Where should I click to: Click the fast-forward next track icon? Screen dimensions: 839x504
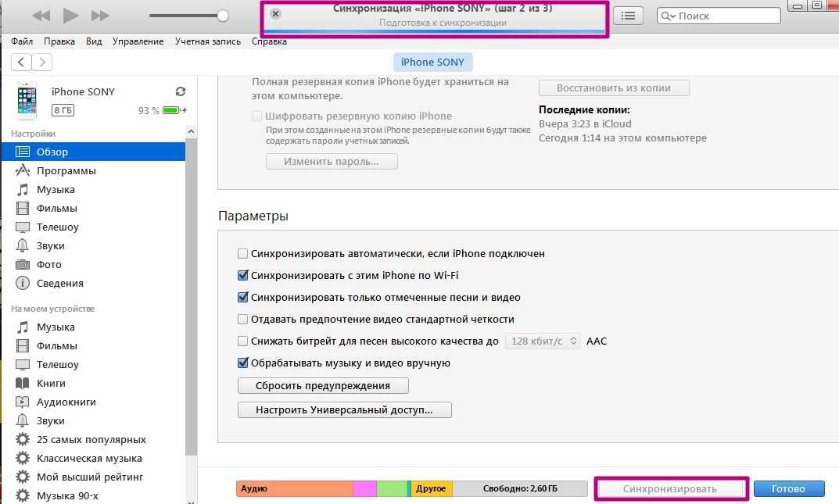[x=100, y=16]
